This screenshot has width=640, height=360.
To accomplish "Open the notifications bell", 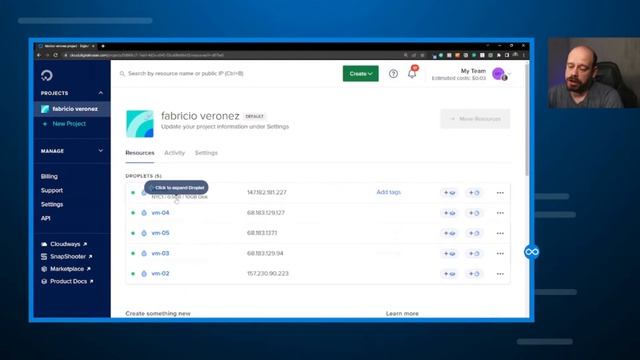I will click(412, 73).
